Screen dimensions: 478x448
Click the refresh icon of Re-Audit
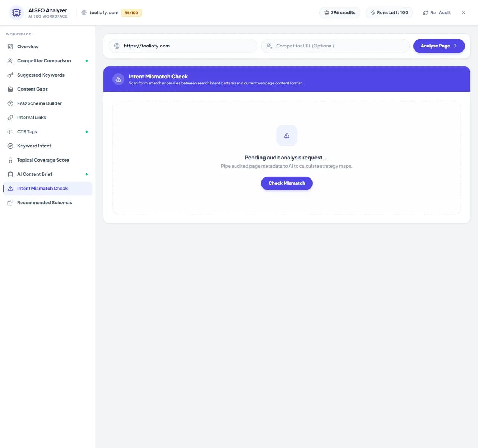click(425, 13)
